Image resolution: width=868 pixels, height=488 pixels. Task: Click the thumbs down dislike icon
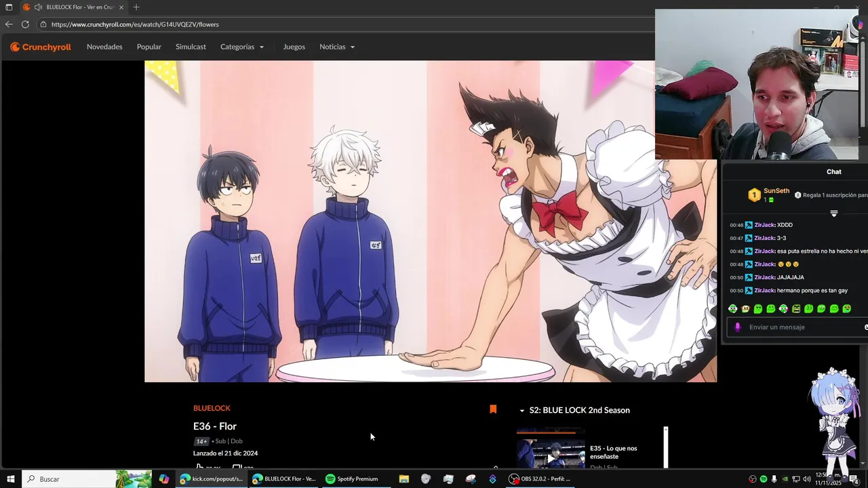(237, 468)
